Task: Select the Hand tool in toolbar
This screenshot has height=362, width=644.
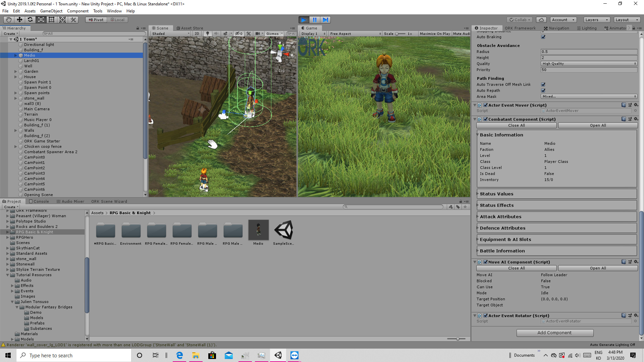Action: (x=9, y=20)
